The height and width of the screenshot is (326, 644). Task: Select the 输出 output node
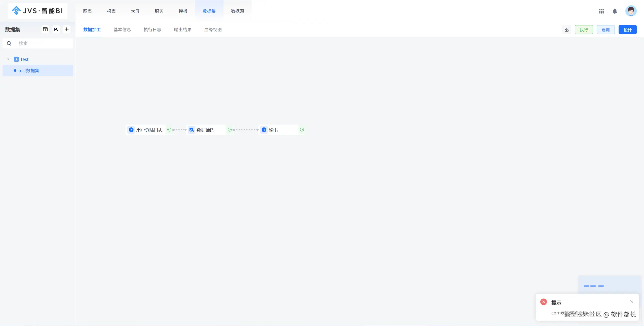pyautogui.click(x=273, y=130)
